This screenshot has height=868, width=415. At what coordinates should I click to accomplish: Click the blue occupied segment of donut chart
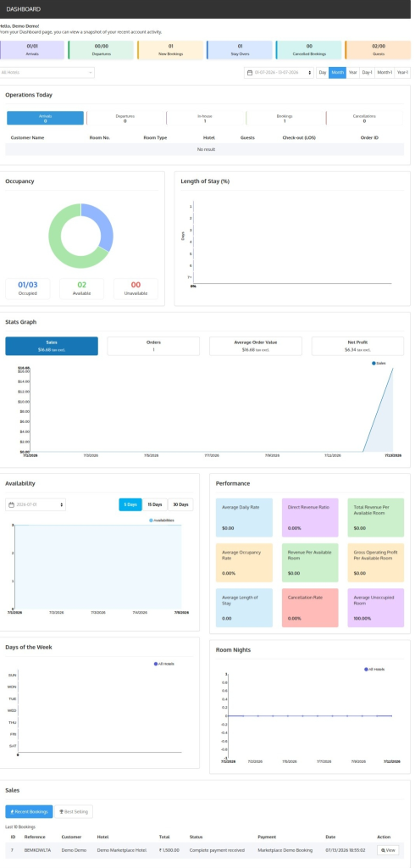pyautogui.click(x=104, y=224)
